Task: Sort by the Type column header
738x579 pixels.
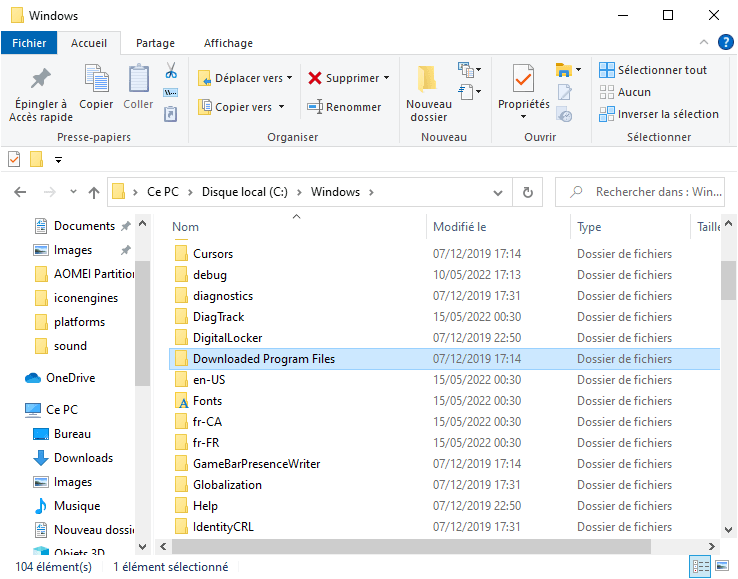Action: (631, 227)
